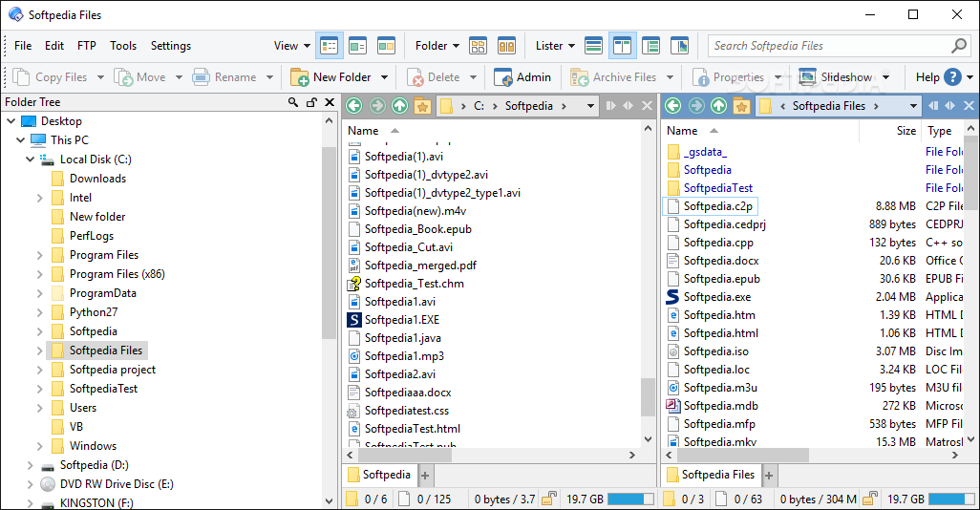Click the Archive Files toolbar icon
Screen dimensions: 980x510
point(580,76)
